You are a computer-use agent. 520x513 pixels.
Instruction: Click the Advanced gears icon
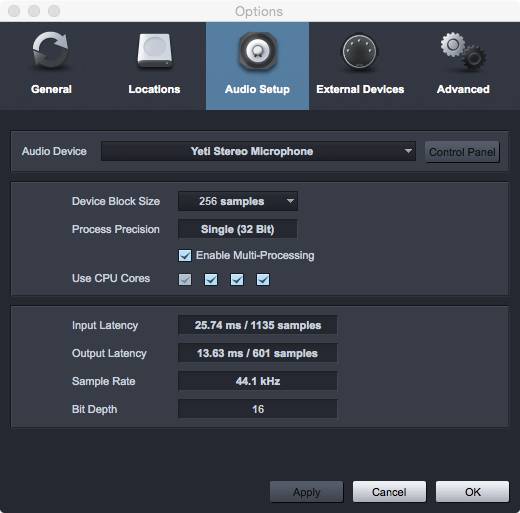tap(463, 51)
